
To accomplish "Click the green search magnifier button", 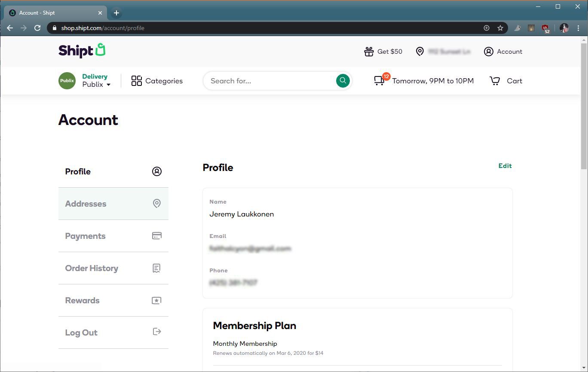I will pos(343,80).
